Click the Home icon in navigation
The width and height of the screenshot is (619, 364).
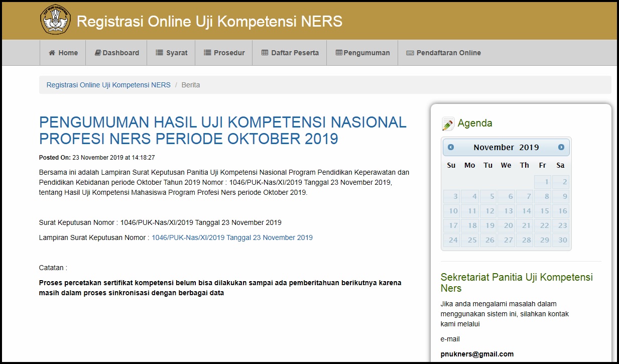coord(52,52)
